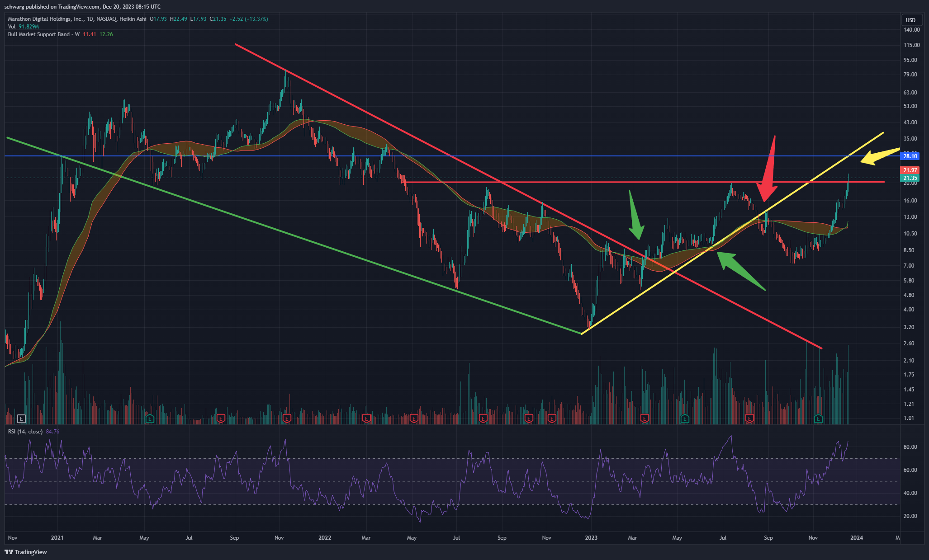Click the 20.00 RSI axis label
The image size is (929, 560).
[910, 516]
